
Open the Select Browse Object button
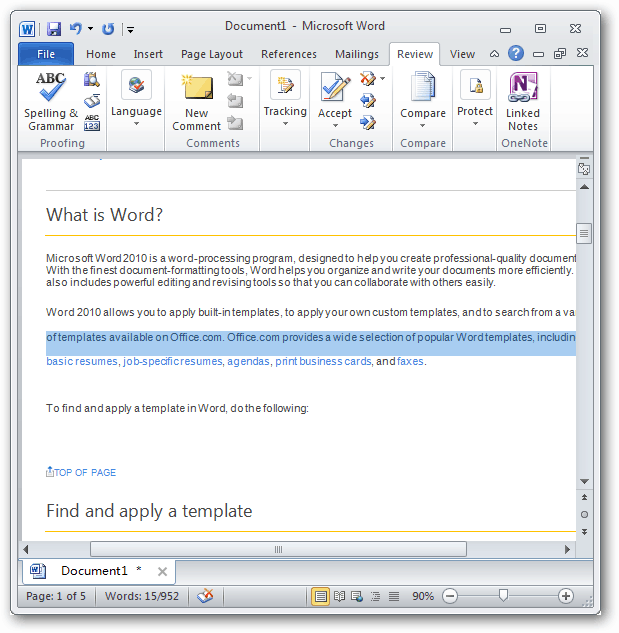(584, 515)
